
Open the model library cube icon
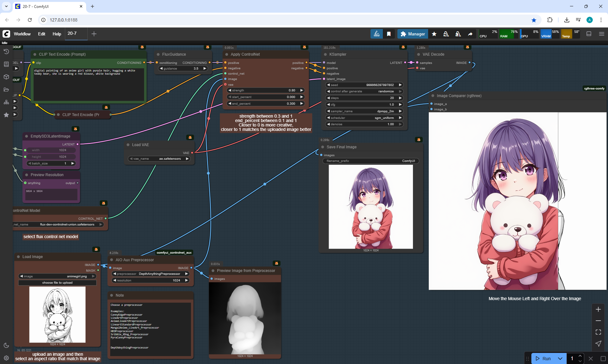[6, 77]
